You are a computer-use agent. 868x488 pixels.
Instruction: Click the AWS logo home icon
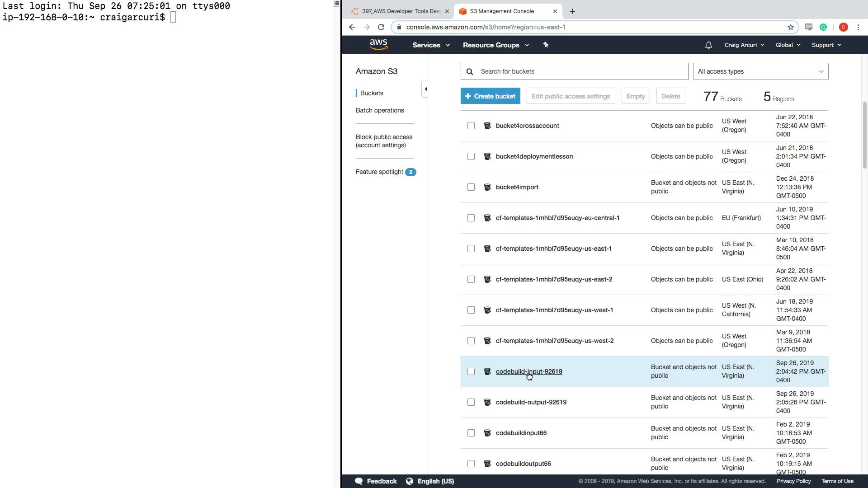coord(378,45)
